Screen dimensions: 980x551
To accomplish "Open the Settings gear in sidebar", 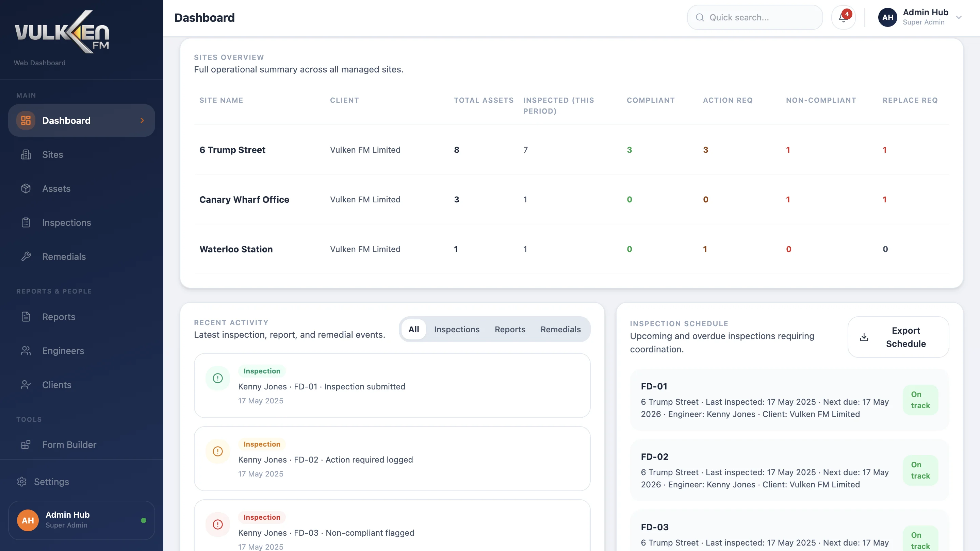I will pos(21,481).
